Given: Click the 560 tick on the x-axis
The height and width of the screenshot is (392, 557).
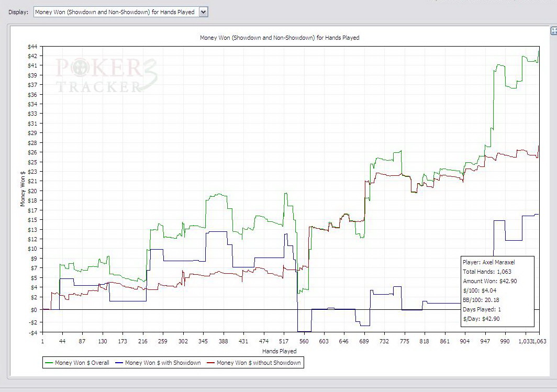Looking at the screenshot, I should (x=304, y=341).
